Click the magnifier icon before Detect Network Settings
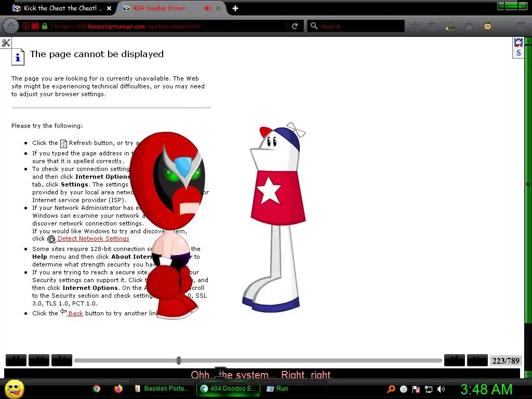 tap(51, 239)
